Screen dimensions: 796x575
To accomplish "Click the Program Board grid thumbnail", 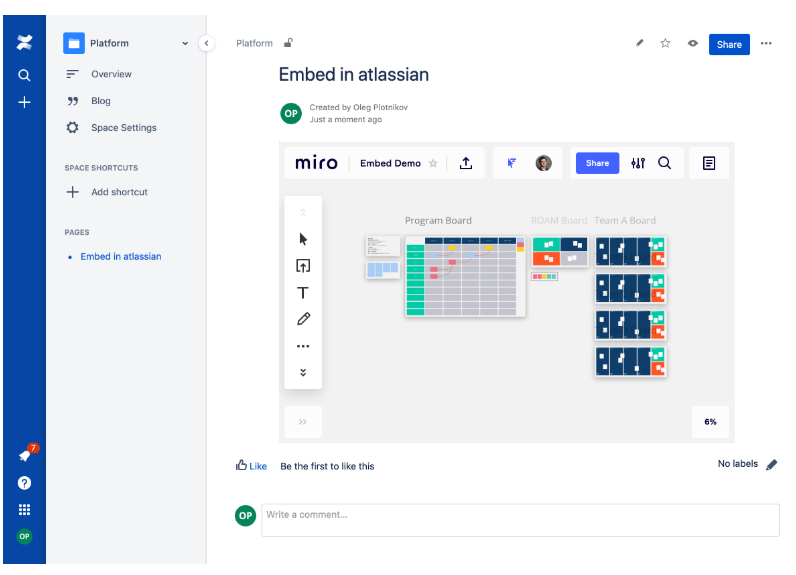I will coord(466,276).
